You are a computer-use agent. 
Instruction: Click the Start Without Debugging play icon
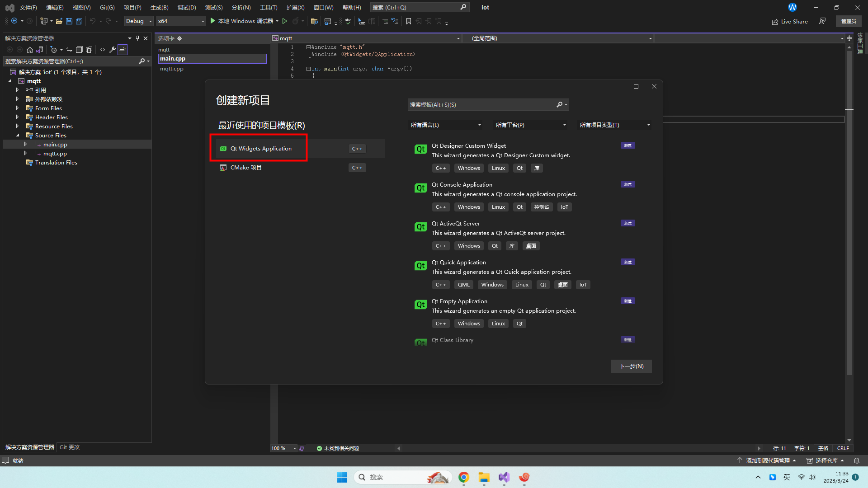coord(285,21)
